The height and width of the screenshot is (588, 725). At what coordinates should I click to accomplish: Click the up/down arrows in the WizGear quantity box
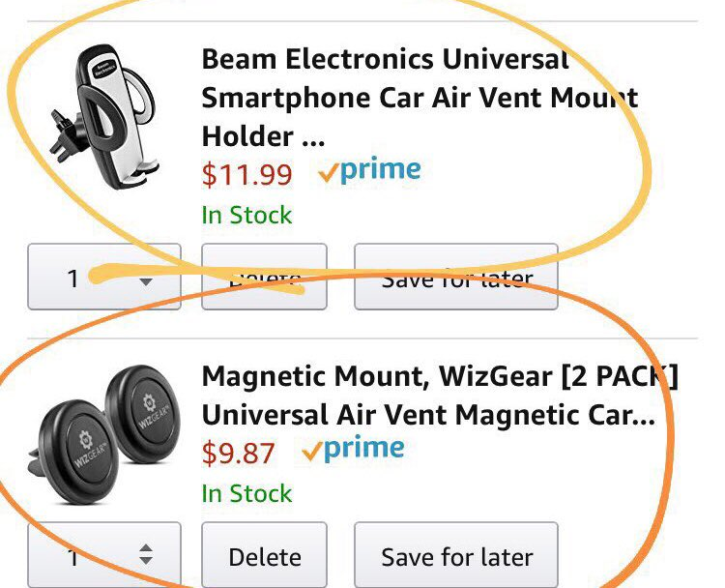pos(146,555)
